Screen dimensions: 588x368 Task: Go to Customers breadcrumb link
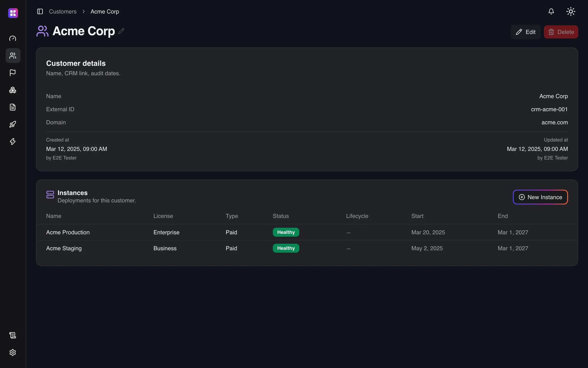[x=63, y=11]
